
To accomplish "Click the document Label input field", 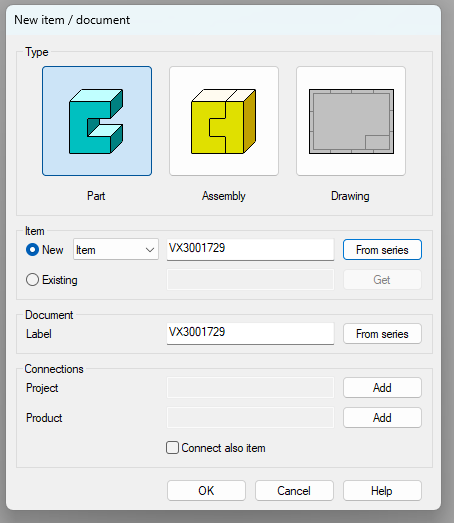I will 250,333.
